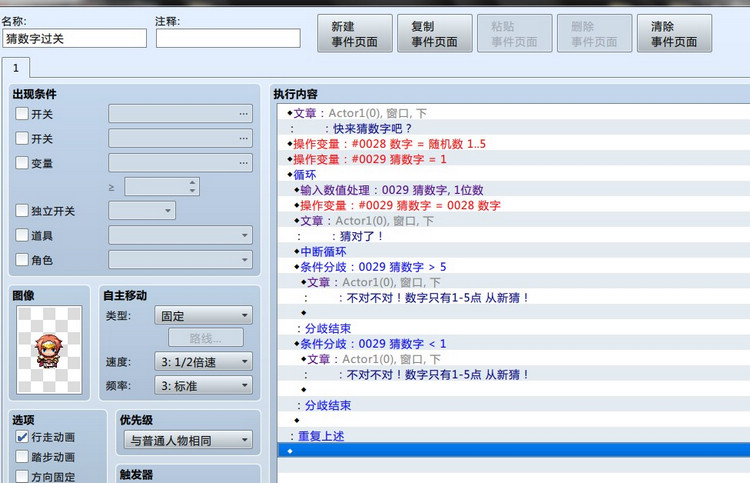Select 输入数值处理：0029 猜数字, 1位数 line
Screen dimensions: 750x483
(x=514, y=190)
